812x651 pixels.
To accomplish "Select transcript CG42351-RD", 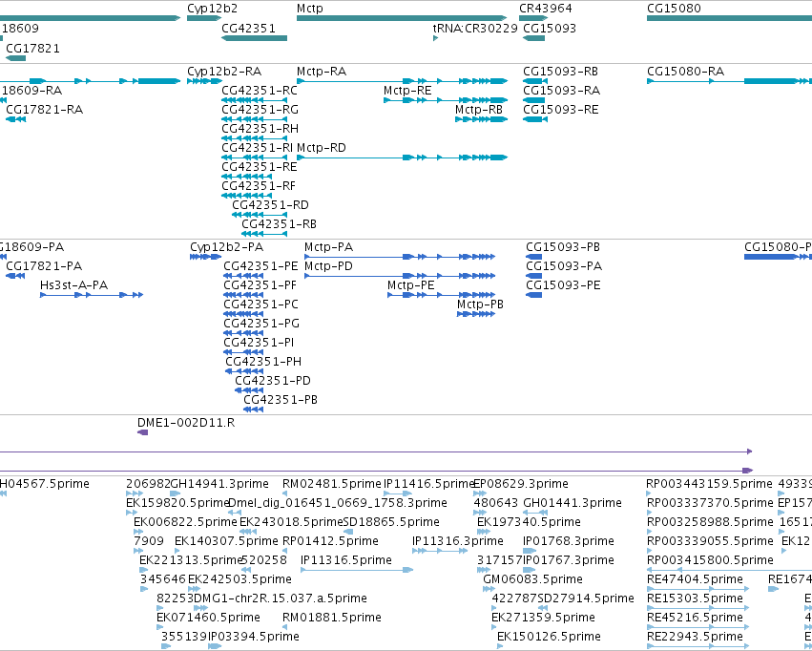I will 270,205.
